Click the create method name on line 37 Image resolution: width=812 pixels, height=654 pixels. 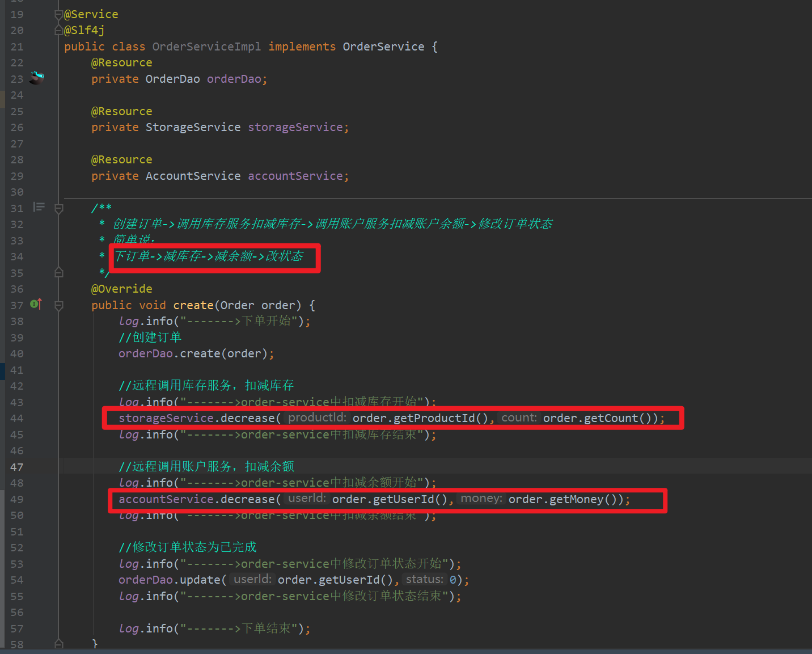[193, 305]
